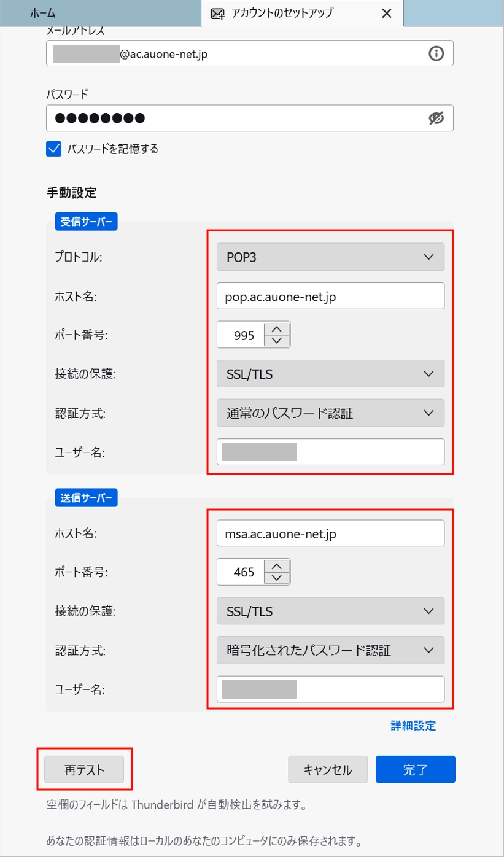The height and width of the screenshot is (857, 504).
Task: Increase incoming port 995 with up arrow
Action: click(x=276, y=328)
